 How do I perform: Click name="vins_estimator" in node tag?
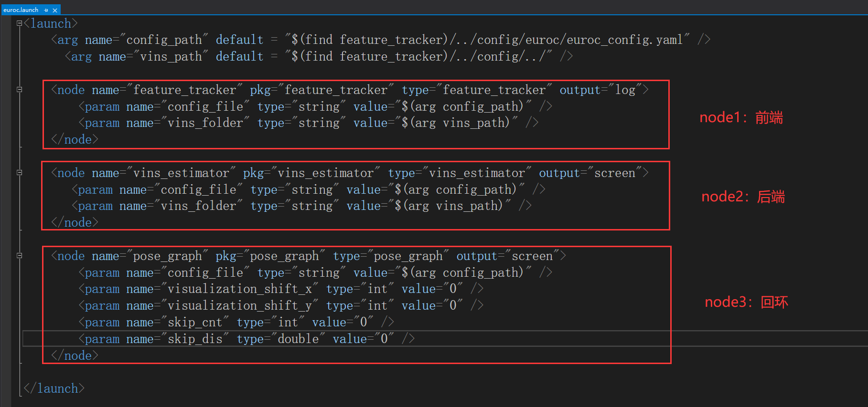click(x=164, y=173)
